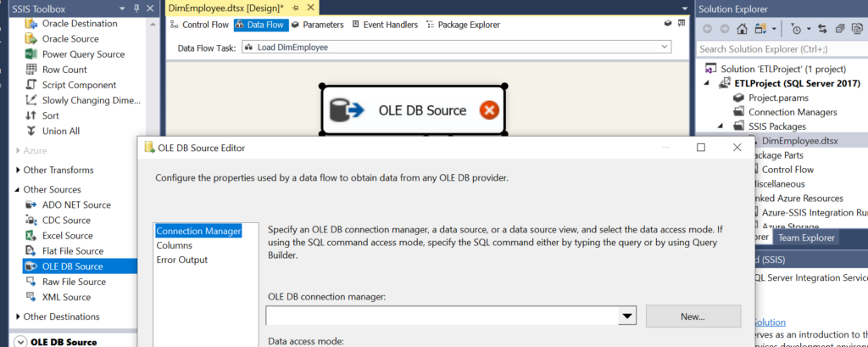
Task: Click the SSIS Toolbox scroll-up arrow
Action: click(151, 25)
